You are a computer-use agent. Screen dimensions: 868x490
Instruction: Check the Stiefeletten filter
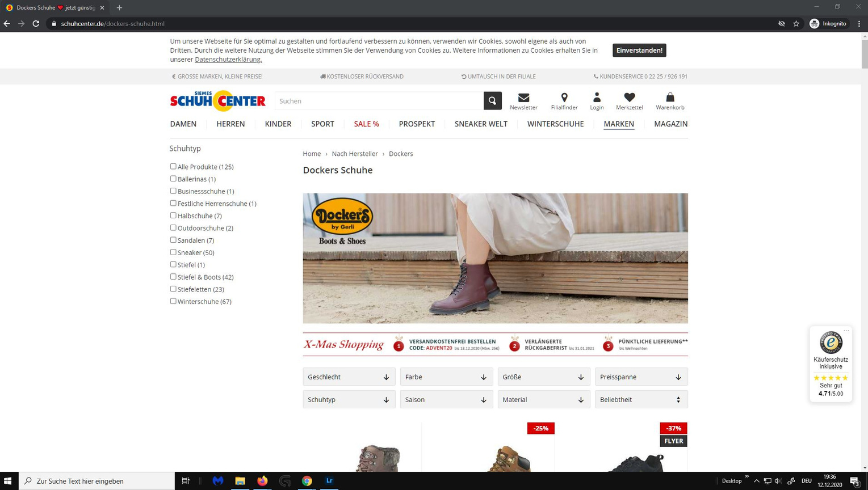click(x=173, y=289)
